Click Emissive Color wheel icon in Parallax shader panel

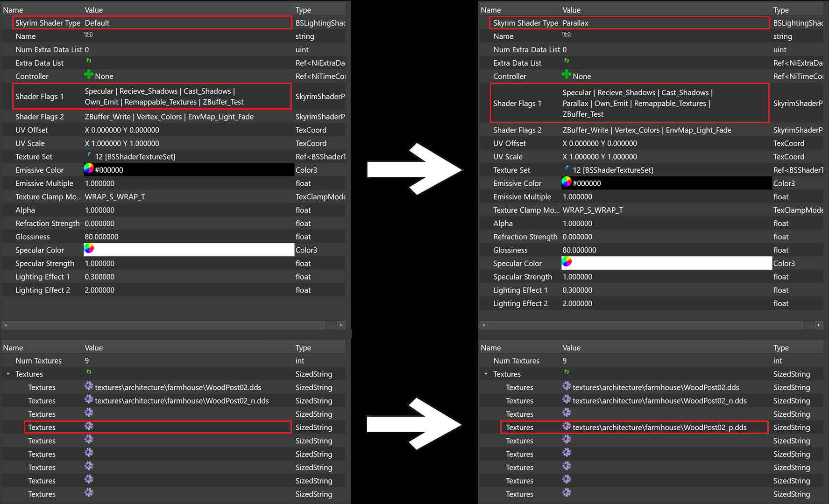(x=566, y=182)
